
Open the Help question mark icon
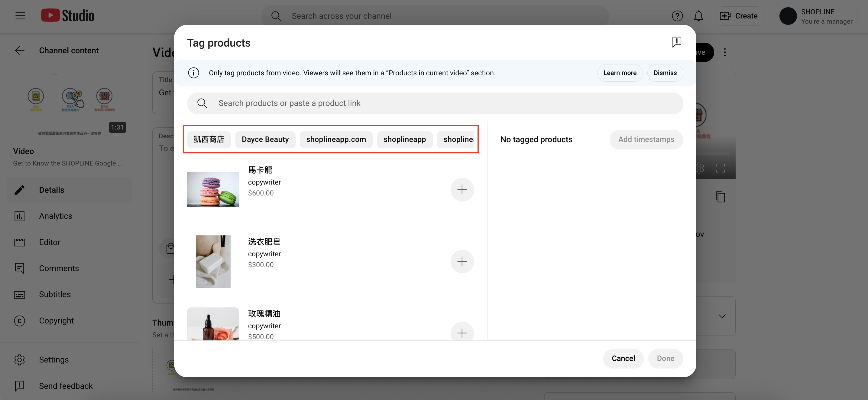(x=677, y=16)
